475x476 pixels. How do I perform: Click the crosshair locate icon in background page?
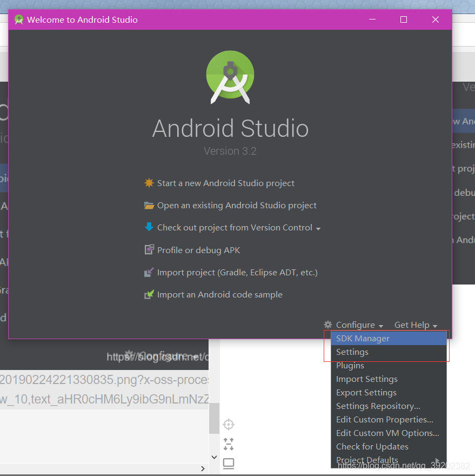point(229,425)
